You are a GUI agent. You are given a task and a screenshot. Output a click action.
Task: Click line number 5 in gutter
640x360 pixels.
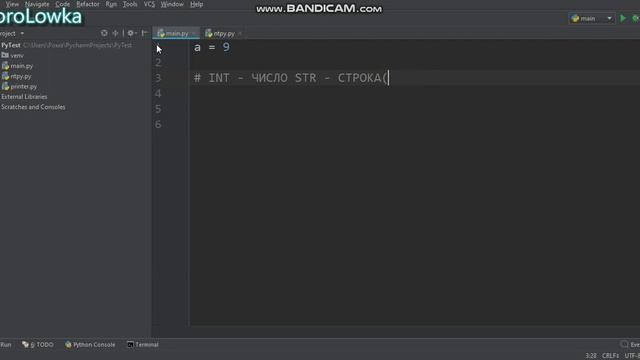(158, 109)
